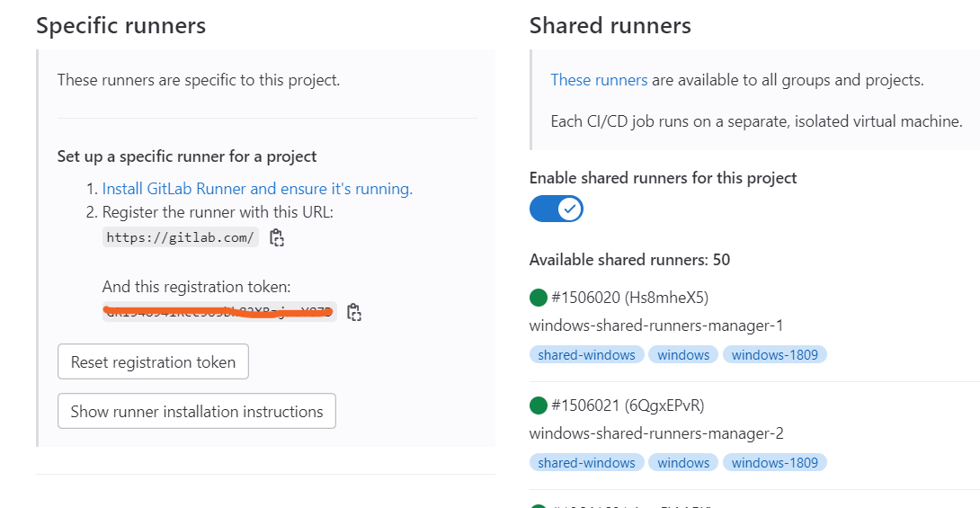Click runner ID #1506021 (6QgxEPvR)
980x508 pixels.
628,406
